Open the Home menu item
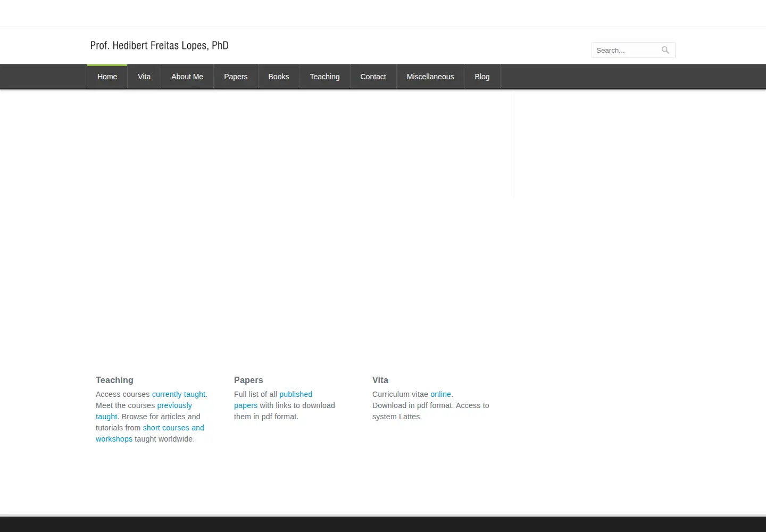 (107, 77)
